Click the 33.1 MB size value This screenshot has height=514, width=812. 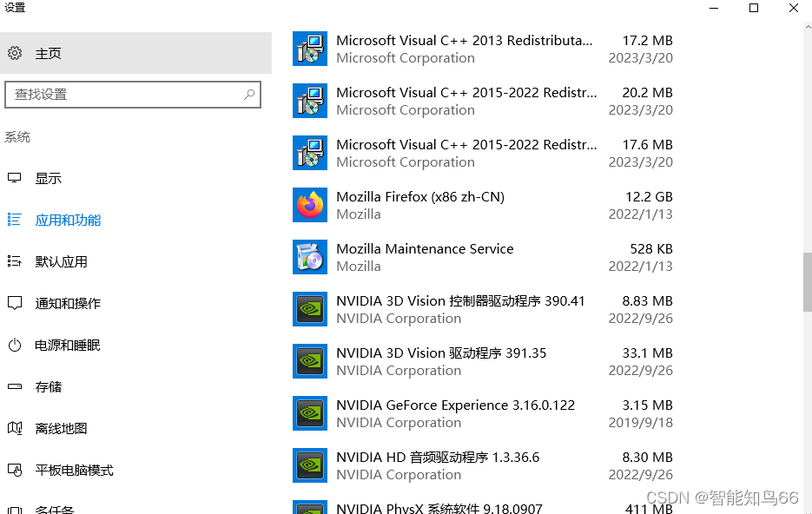coord(647,353)
